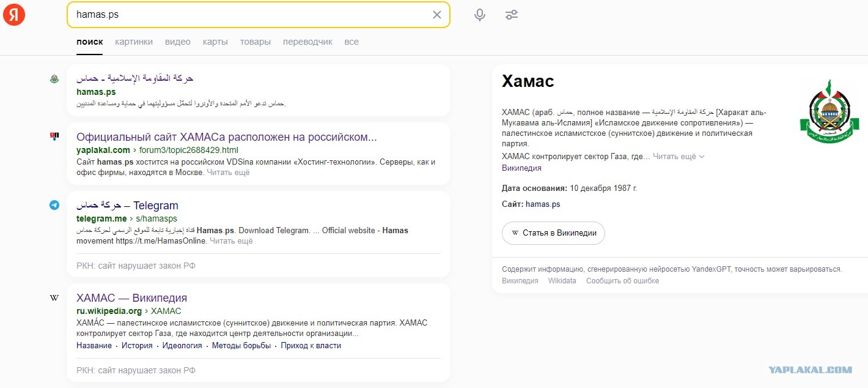Open ХАМАС — Википедия result title
The width and height of the screenshot is (868, 388).
pyautogui.click(x=131, y=298)
